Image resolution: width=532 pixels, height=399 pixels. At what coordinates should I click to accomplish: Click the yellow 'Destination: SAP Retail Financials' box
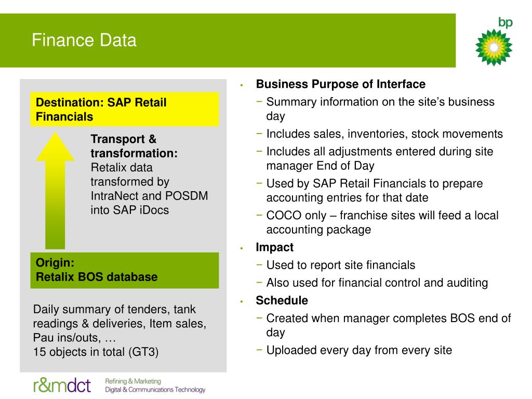pyautogui.click(x=125, y=109)
